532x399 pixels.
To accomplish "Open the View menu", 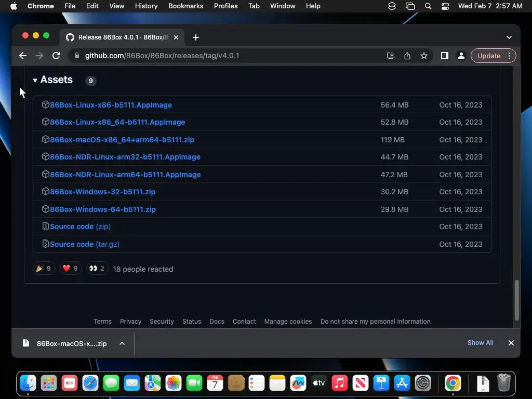I will 117,6.
